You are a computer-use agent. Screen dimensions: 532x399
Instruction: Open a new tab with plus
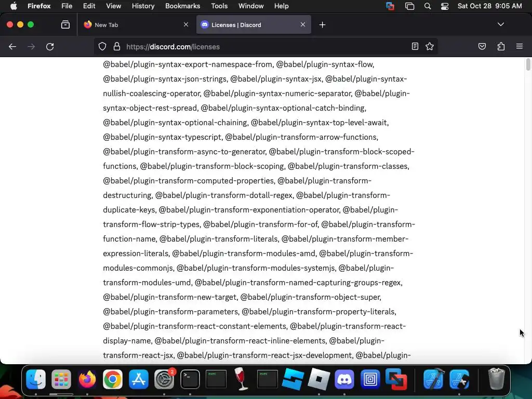click(x=322, y=25)
